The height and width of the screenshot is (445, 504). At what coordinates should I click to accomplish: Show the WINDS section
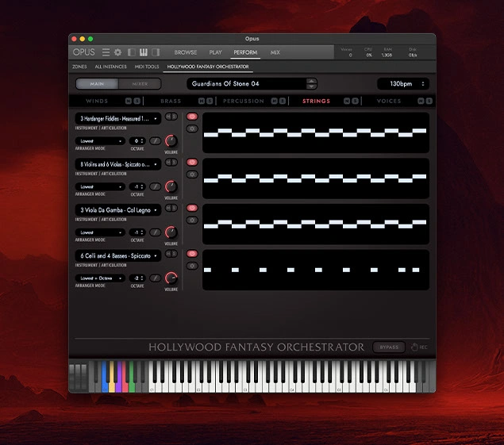click(x=97, y=101)
